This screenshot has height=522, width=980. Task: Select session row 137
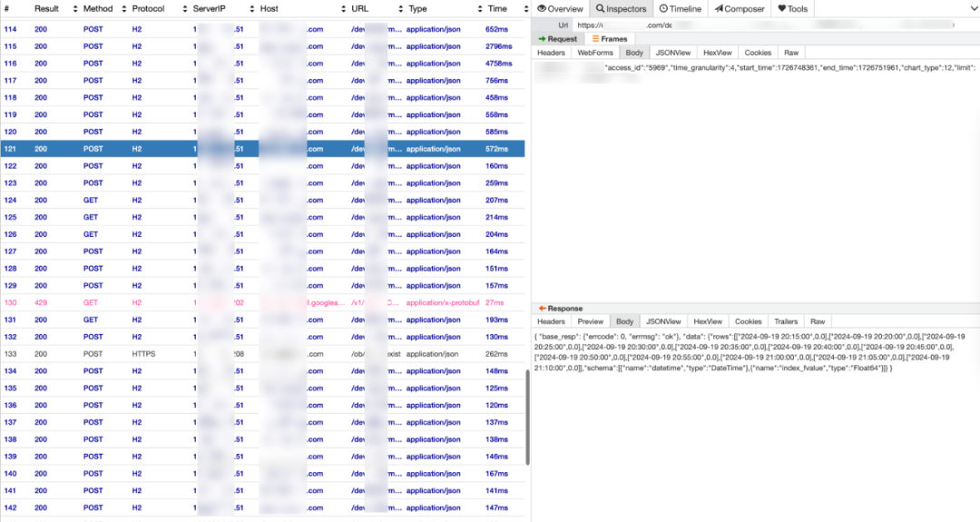click(262, 422)
